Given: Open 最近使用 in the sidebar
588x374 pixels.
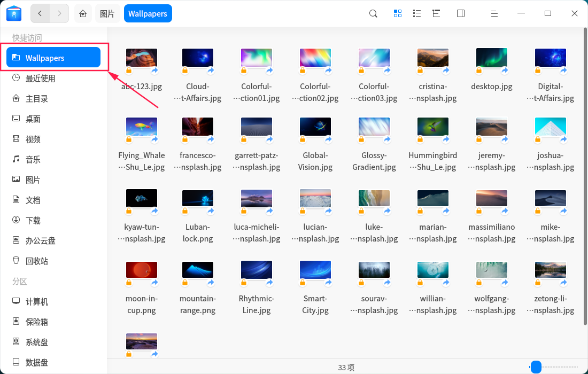Looking at the screenshot, I should pos(53,79).
